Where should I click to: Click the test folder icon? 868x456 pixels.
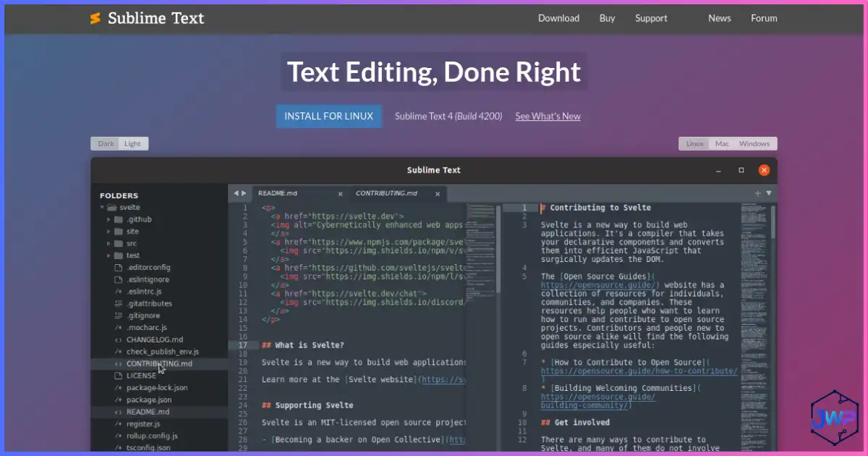119,256
